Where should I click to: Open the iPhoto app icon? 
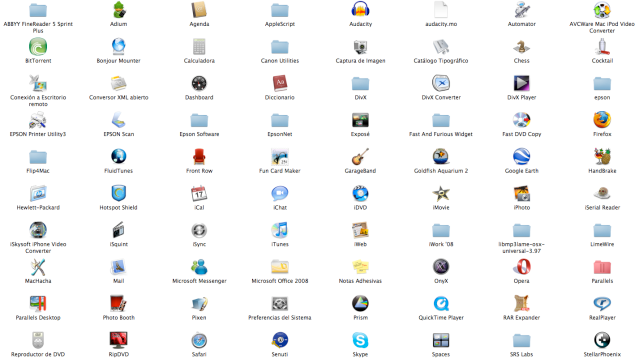point(522,193)
